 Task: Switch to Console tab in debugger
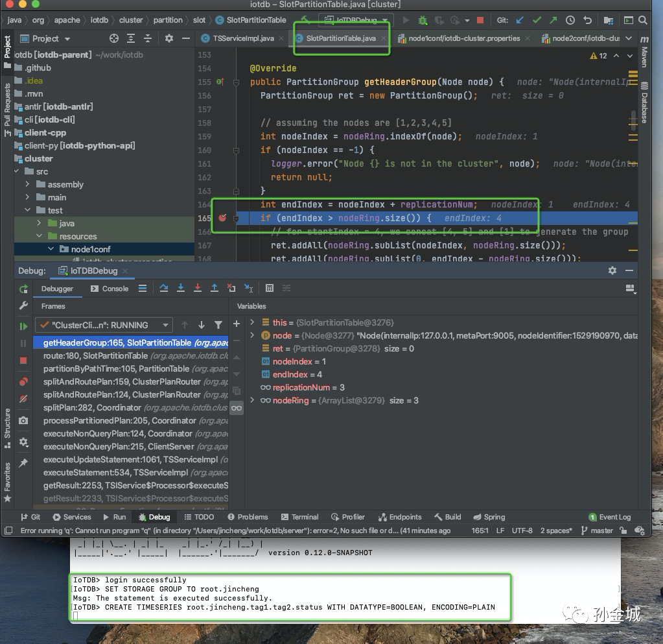pyautogui.click(x=110, y=289)
